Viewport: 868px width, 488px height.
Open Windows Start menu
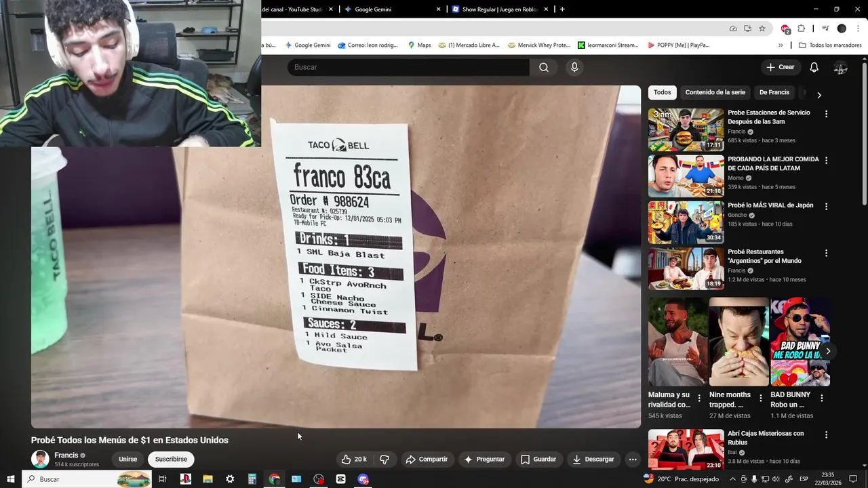coord(11,479)
